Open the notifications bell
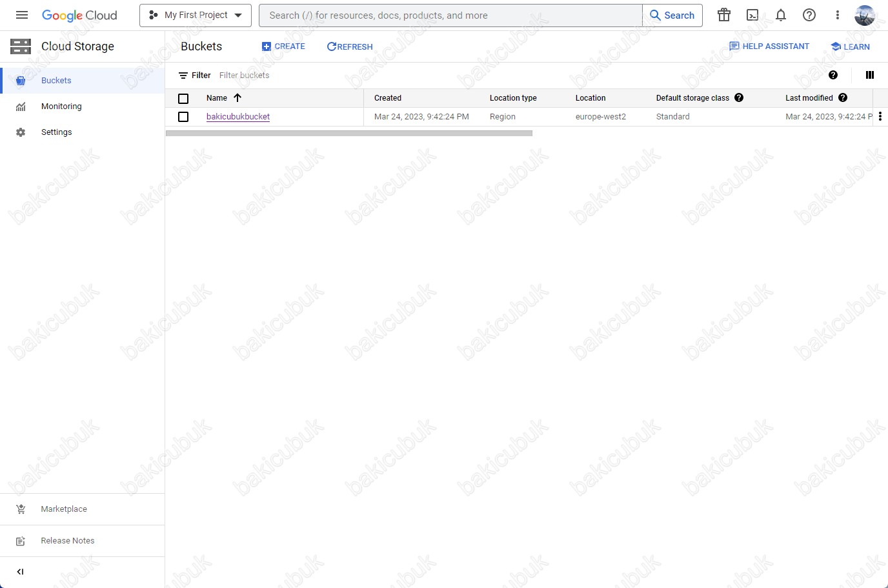The image size is (888, 588). coord(781,15)
